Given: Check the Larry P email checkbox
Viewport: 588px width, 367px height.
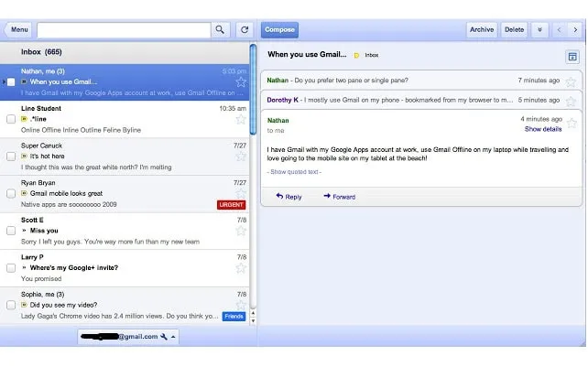Looking at the screenshot, I should click(x=11, y=267).
